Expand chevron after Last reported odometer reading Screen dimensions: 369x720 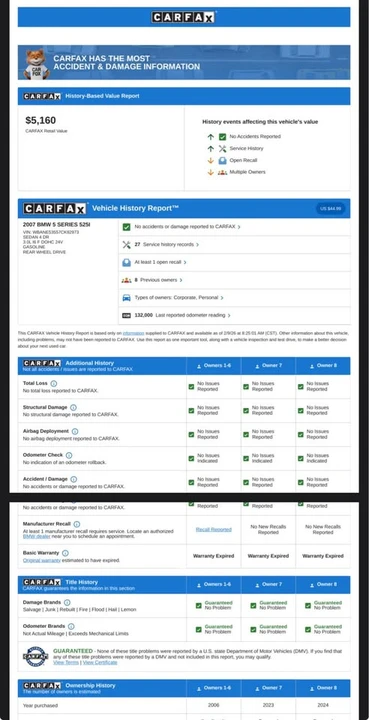tap(229, 315)
